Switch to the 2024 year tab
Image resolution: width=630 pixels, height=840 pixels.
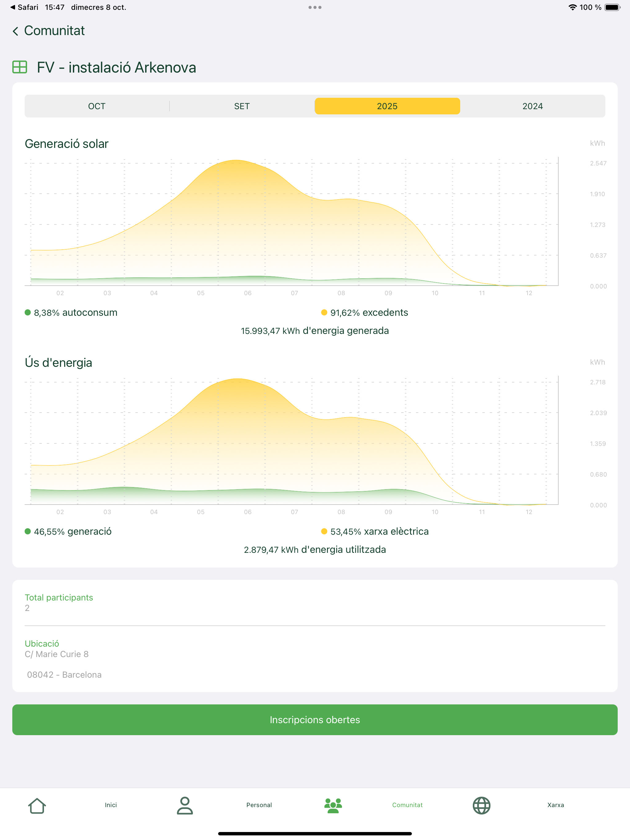pos(533,106)
